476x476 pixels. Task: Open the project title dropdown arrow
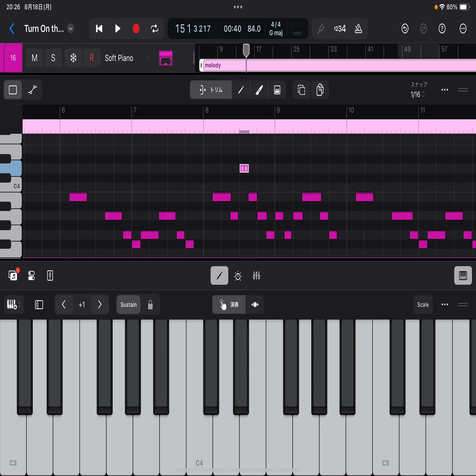71,28
